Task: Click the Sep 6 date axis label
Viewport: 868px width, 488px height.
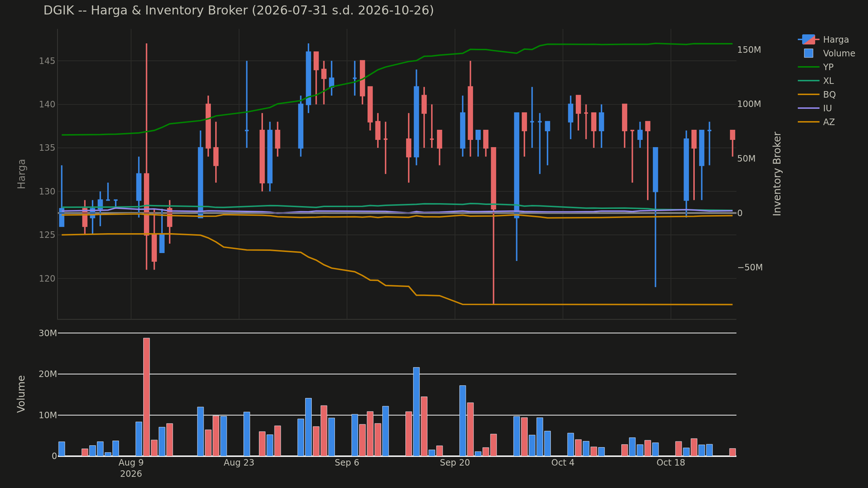Action: coord(347,463)
